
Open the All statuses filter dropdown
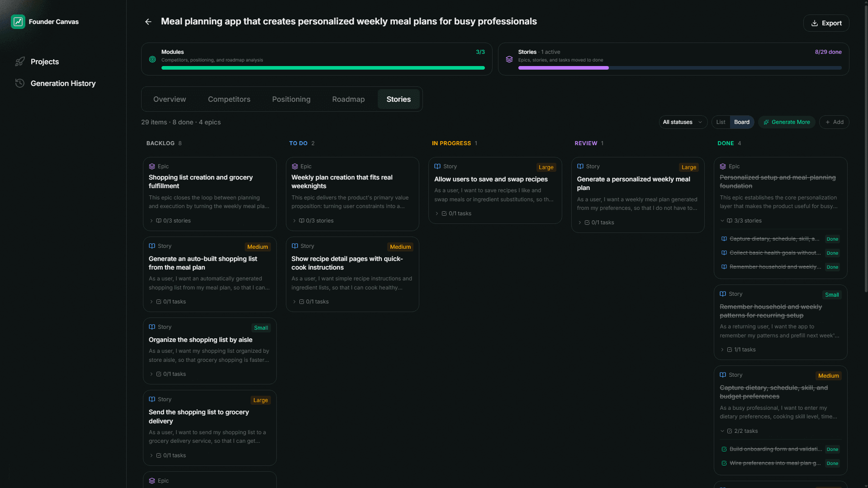coord(683,122)
